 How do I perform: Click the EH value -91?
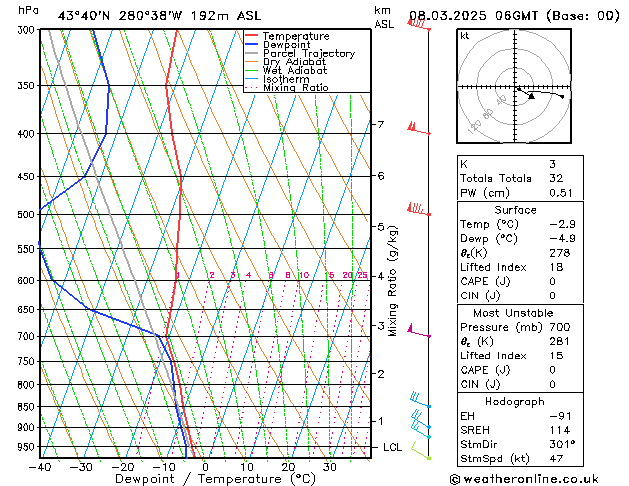click(560, 416)
